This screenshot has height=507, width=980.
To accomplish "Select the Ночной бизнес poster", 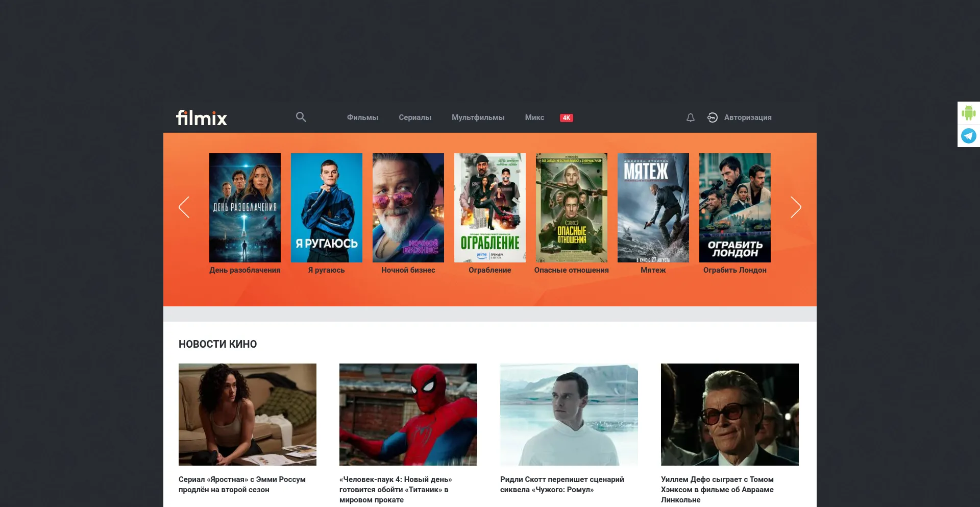I will tap(408, 208).
